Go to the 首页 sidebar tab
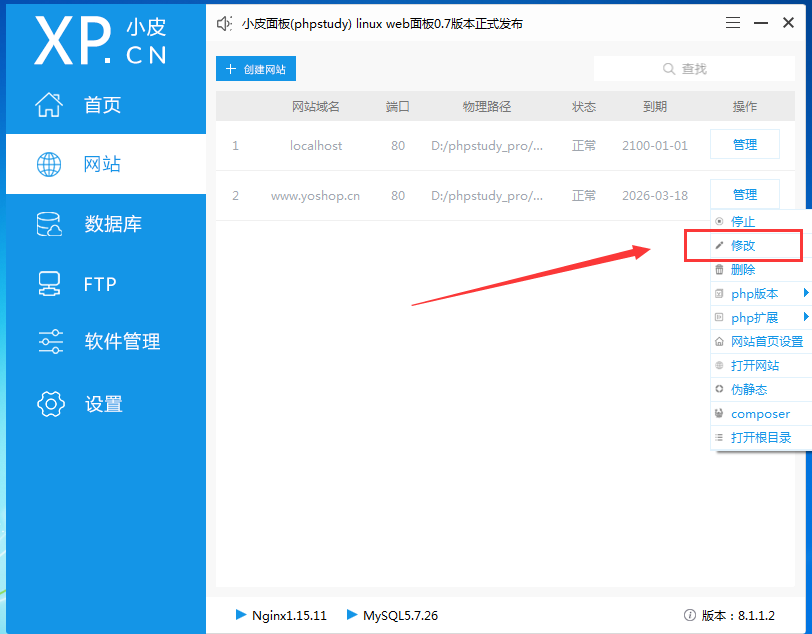 click(106, 105)
